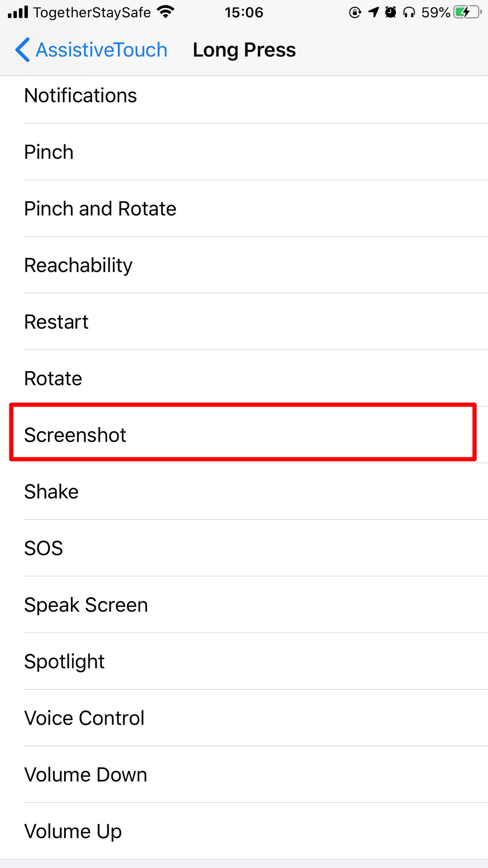Screen dimensions: 488x868
Task: Tap the headphones status icon
Action: click(x=409, y=12)
